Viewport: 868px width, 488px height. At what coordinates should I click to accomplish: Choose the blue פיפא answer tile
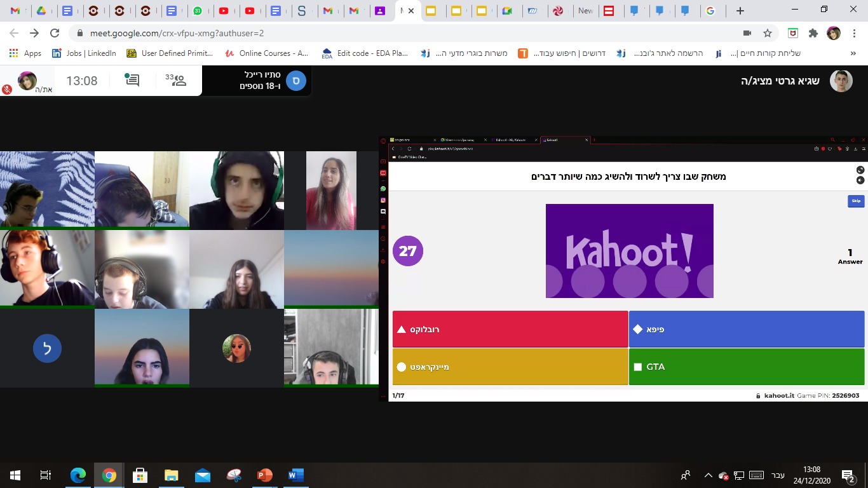click(747, 329)
